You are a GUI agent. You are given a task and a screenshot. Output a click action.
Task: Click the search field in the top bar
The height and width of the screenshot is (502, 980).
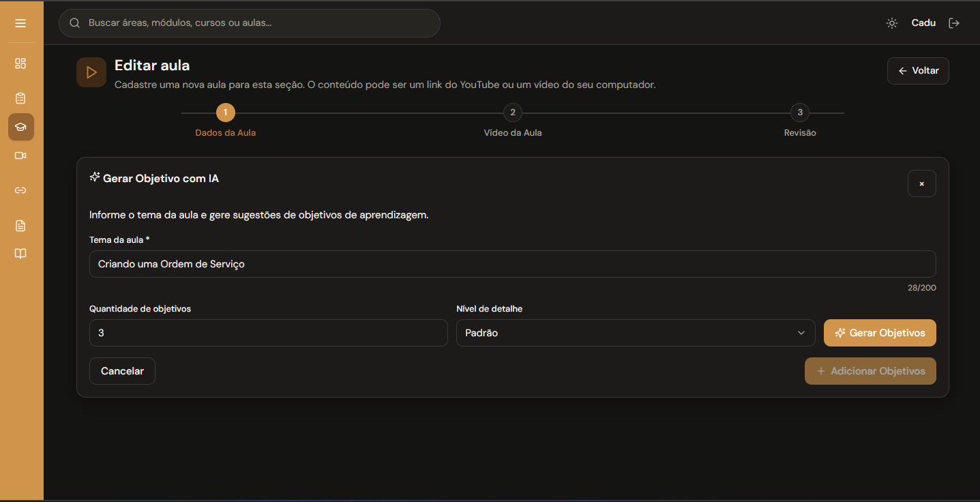tap(250, 23)
